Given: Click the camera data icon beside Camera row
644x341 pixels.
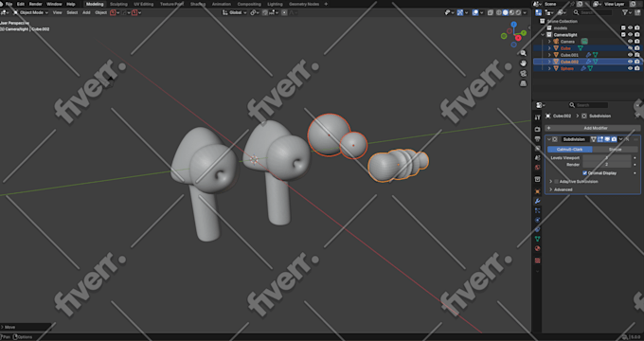Looking at the screenshot, I should 584,42.
